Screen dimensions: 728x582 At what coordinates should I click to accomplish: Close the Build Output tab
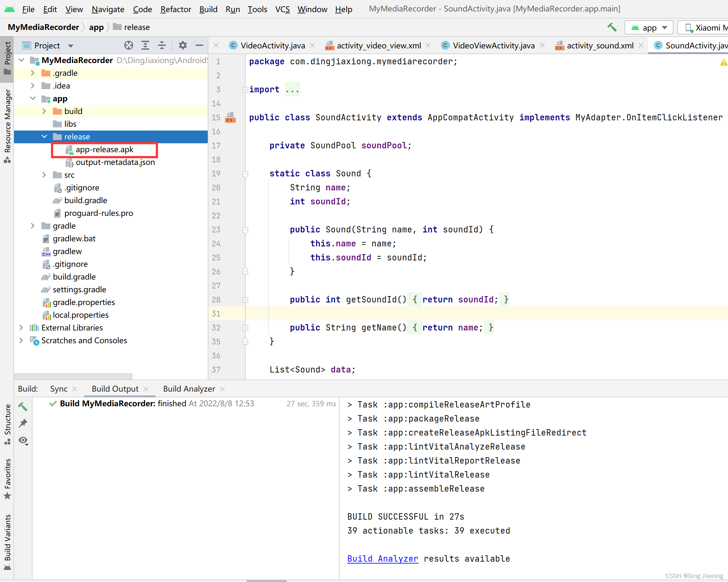[x=146, y=389]
